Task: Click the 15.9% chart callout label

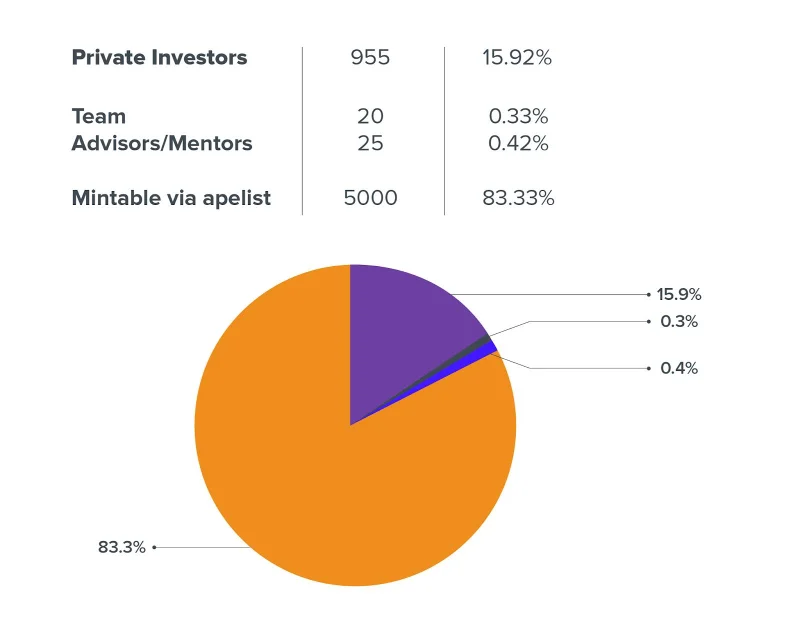Action: (679, 294)
